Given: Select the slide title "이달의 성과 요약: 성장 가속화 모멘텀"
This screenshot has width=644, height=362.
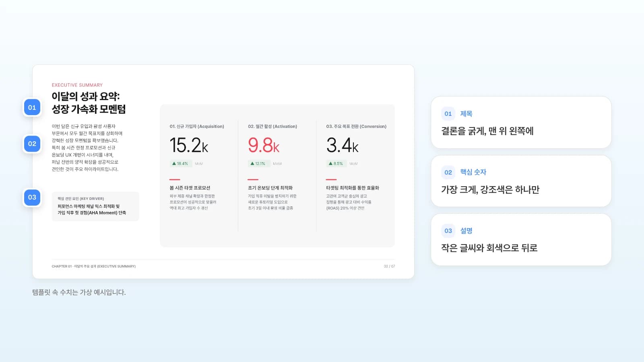Looking at the screenshot, I should 89,103.
